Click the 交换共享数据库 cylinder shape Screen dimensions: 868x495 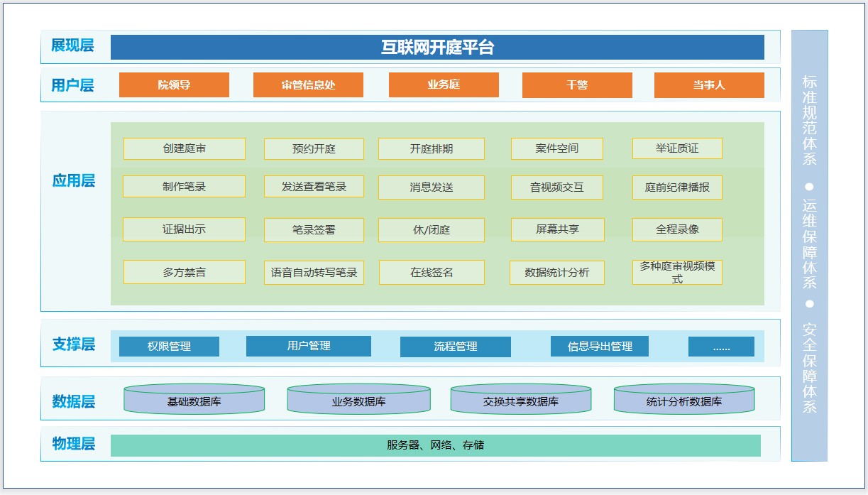521,399
